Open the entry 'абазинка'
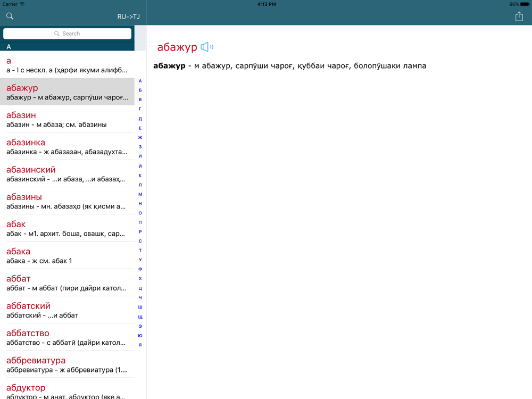Image resolution: width=532 pixels, height=399 pixels. click(x=67, y=146)
